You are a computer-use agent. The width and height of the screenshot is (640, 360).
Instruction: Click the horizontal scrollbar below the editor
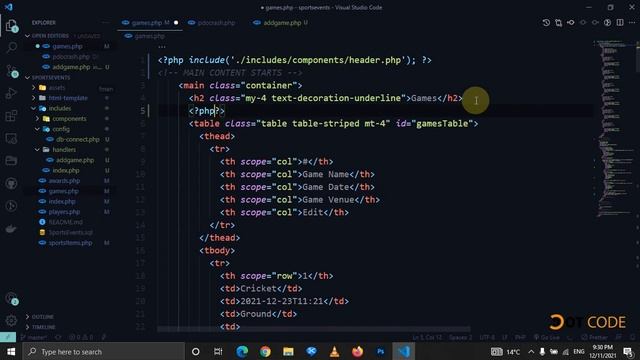click(x=313, y=329)
